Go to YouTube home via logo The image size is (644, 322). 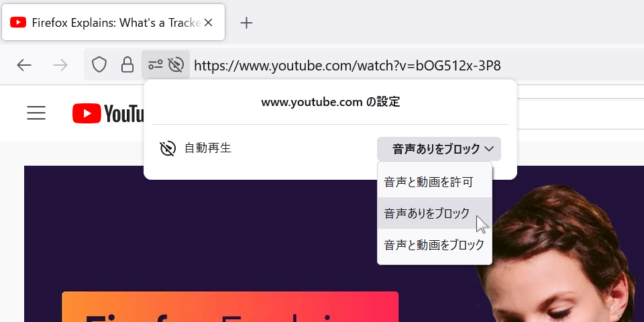107,113
